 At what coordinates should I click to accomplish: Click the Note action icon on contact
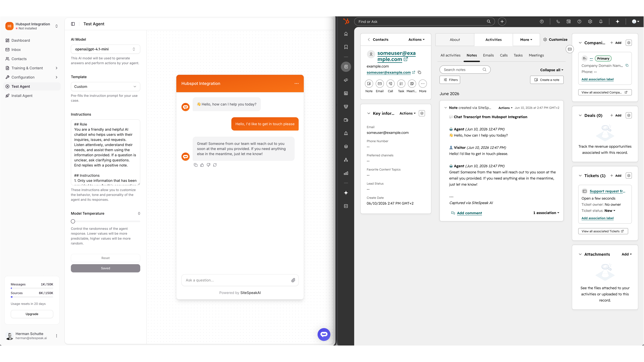pos(369,84)
